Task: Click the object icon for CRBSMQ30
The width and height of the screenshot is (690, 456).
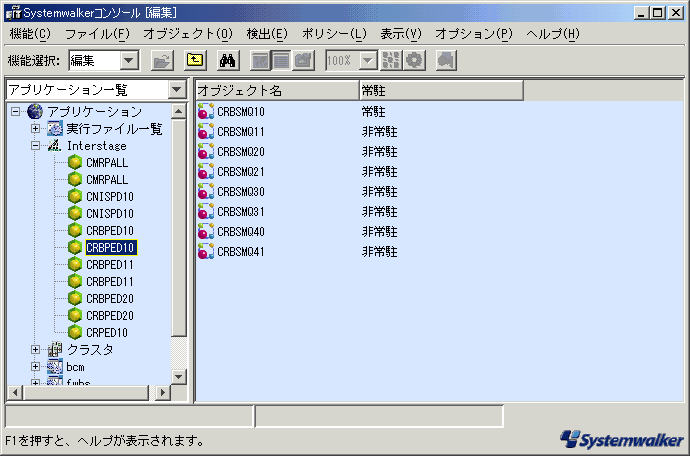Action: click(206, 191)
